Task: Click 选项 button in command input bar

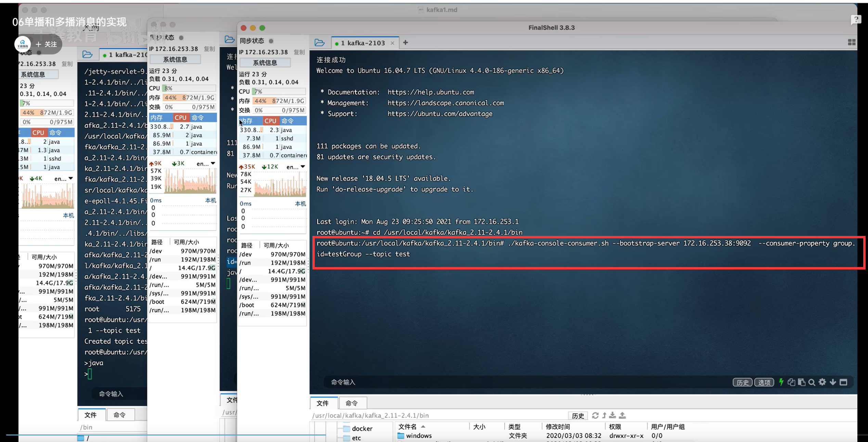Action: [764, 382]
